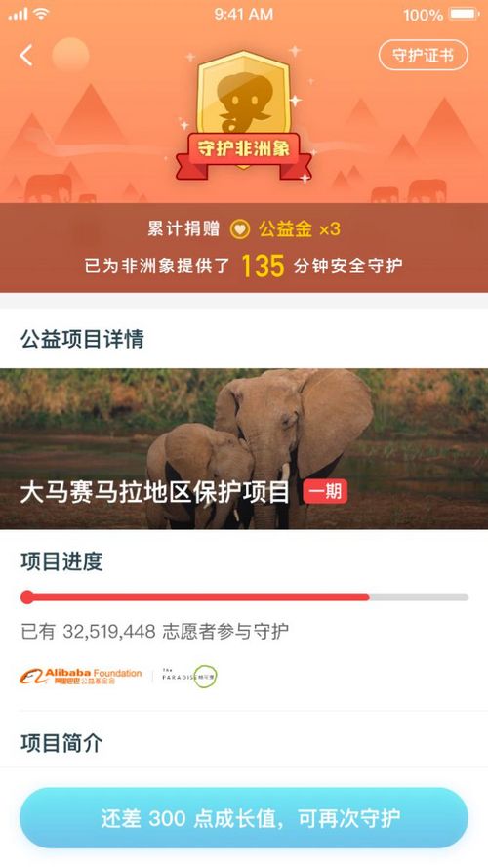Tap the battery indicator in status bar
The height and width of the screenshot is (868, 488).
coord(465,14)
